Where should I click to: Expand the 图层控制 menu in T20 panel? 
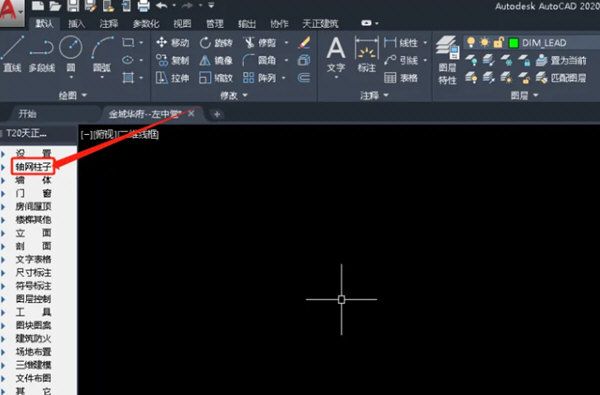[x=33, y=299]
